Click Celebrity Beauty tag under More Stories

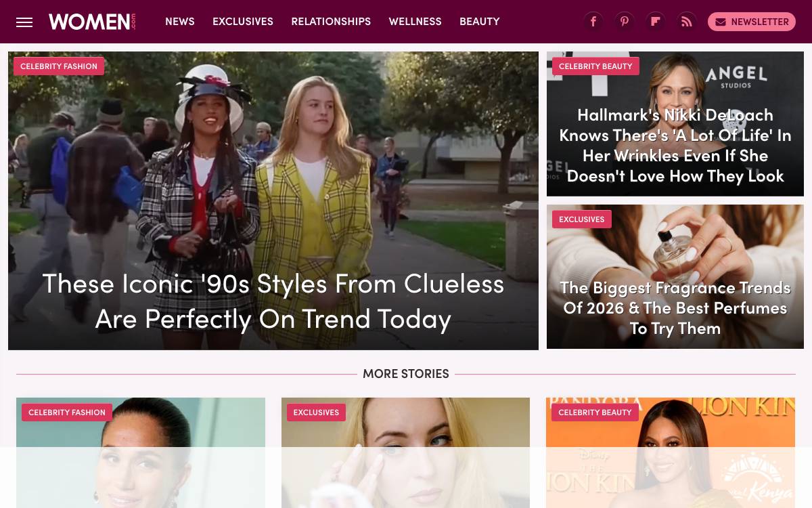[595, 412]
